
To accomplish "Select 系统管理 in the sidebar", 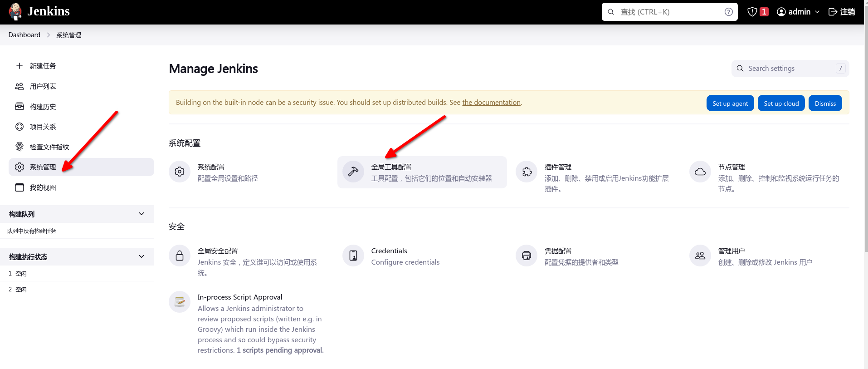I will click(81, 167).
